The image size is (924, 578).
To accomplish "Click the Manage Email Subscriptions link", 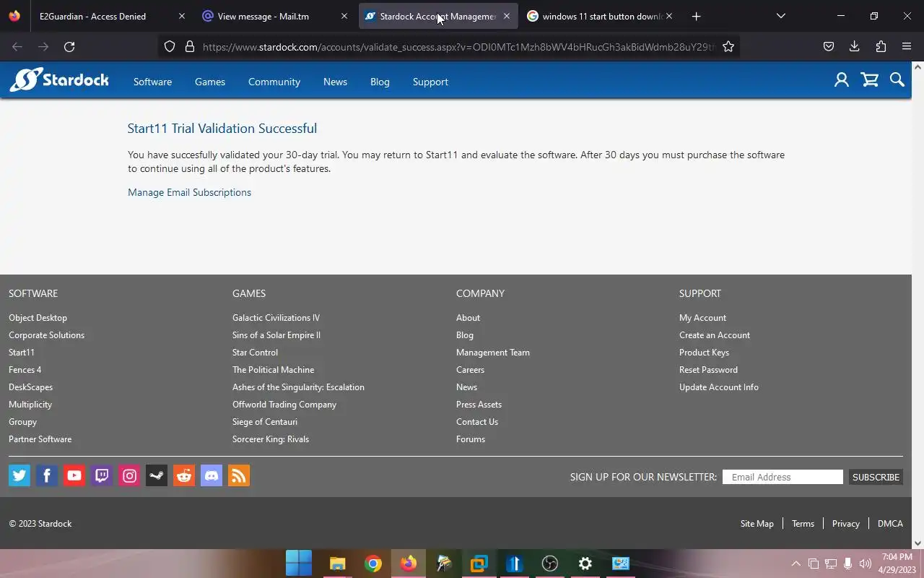I will 189,192.
